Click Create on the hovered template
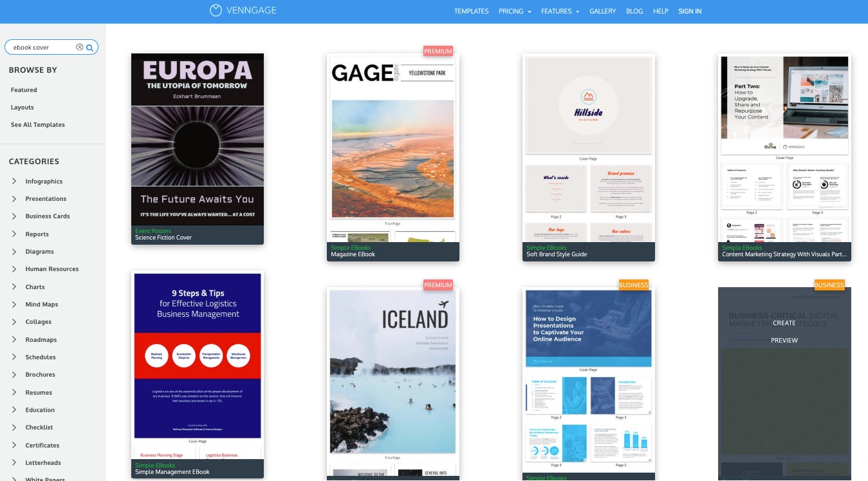This screenshot has width=868, height=481. pyautogui.click(x=784, y=323)
